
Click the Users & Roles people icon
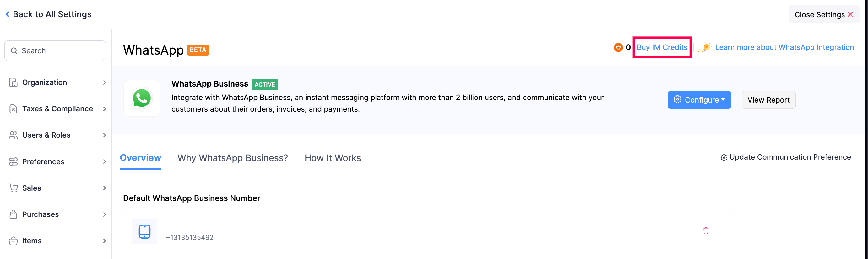tap(13, 135)
